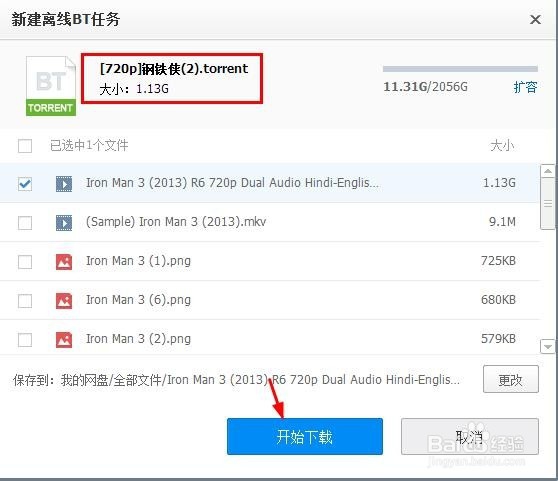
Task: Click the 取消 button
Action: [x=470, y=437]
